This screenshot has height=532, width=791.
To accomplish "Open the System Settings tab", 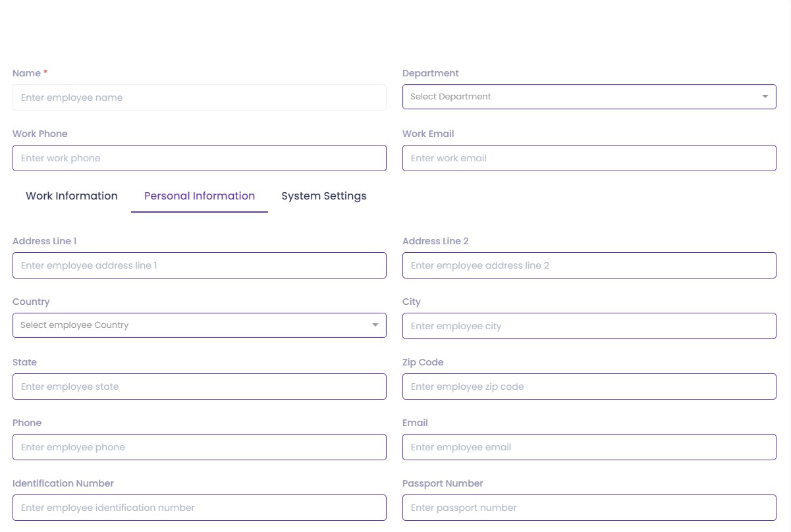I will (x=323, y=196).
